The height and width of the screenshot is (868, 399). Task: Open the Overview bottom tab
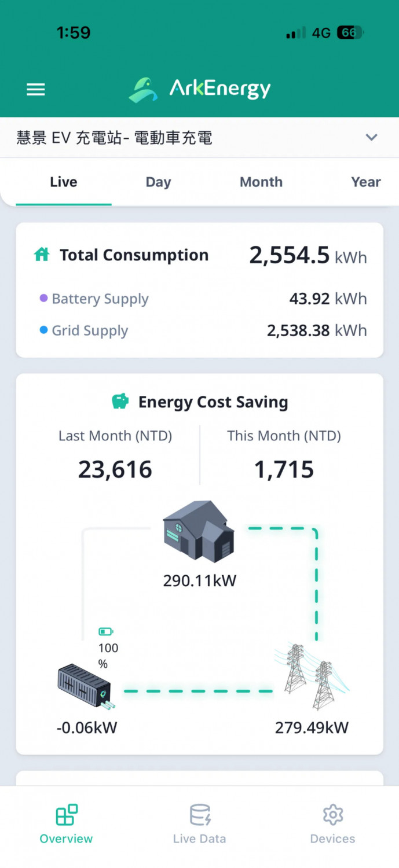[x=66, y=823]
